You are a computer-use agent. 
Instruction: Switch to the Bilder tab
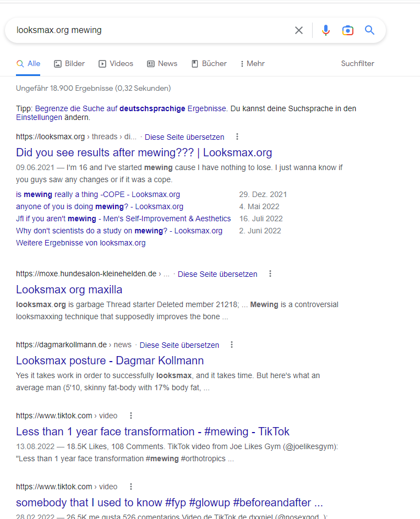[69, 63]
